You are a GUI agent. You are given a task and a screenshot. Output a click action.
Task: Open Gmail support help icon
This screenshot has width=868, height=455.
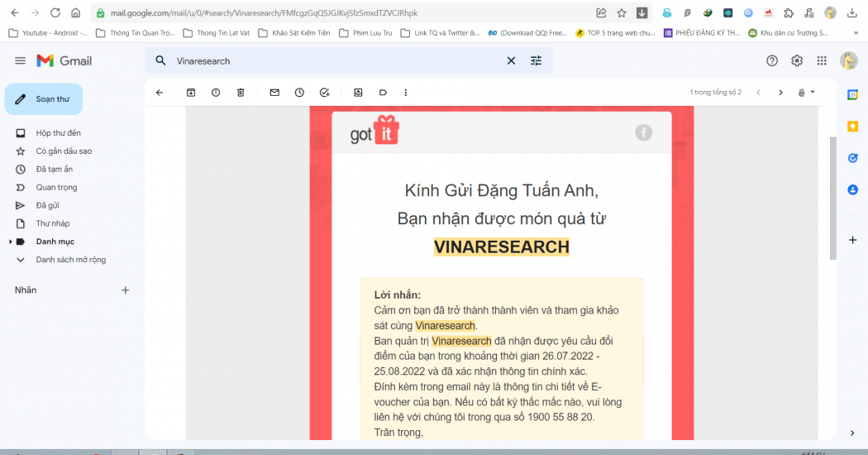point(771,61)
